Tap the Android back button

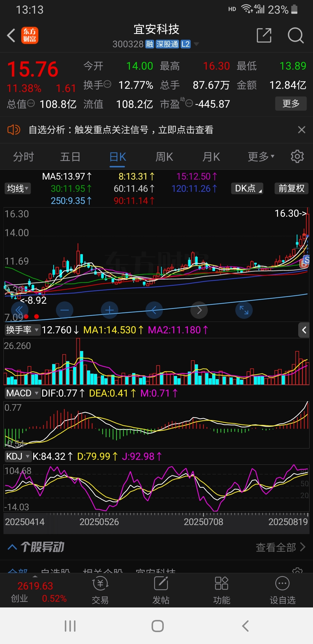pyautogui.click(x=245, y=626)
